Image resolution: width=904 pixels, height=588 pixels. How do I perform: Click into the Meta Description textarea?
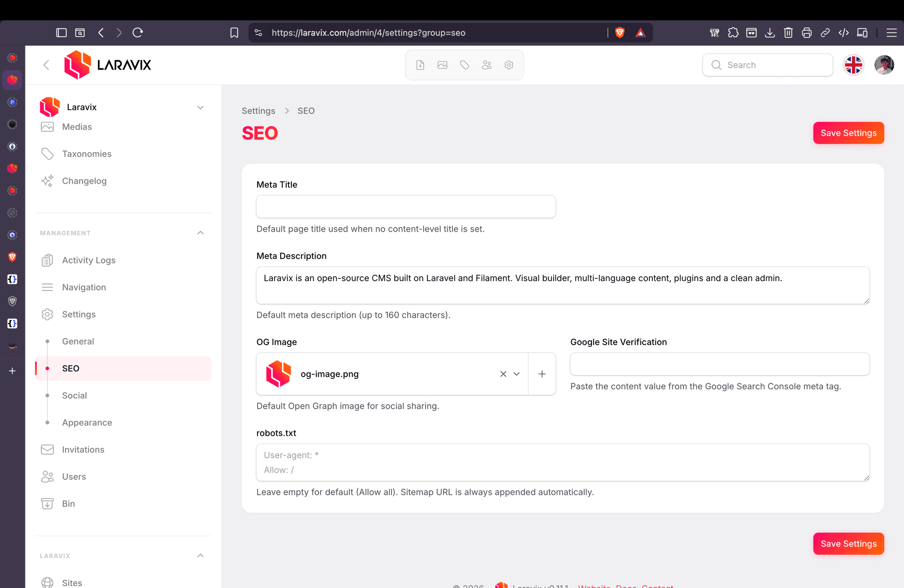[x=563, y=285]
